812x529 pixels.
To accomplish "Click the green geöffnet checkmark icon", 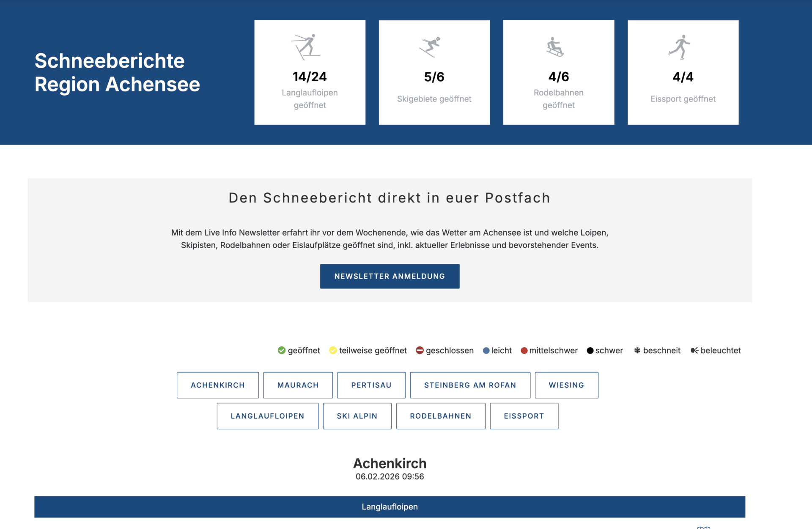I will coord(282,350).
